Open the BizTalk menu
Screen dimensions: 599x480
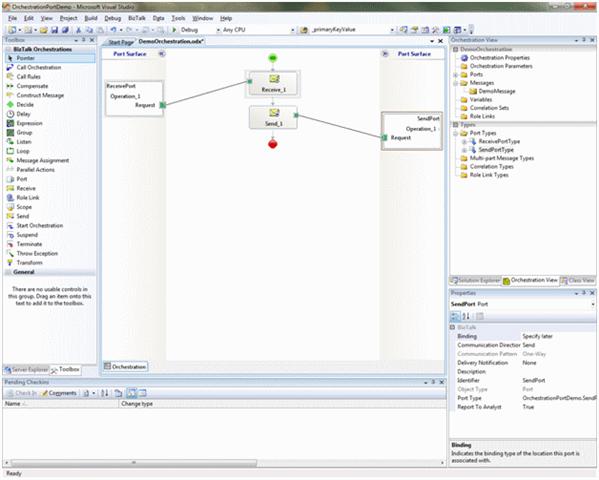[136, 18]
